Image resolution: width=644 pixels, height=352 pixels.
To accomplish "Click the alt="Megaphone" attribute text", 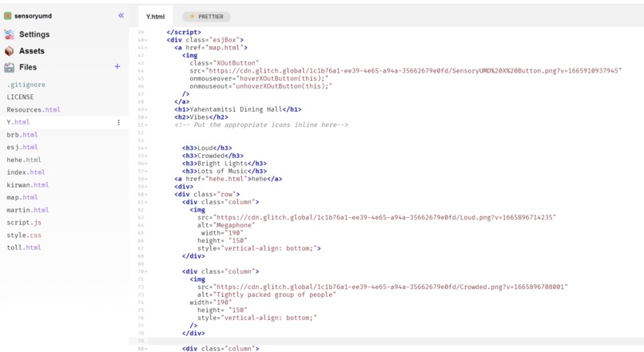I will [x=226, y=225].
